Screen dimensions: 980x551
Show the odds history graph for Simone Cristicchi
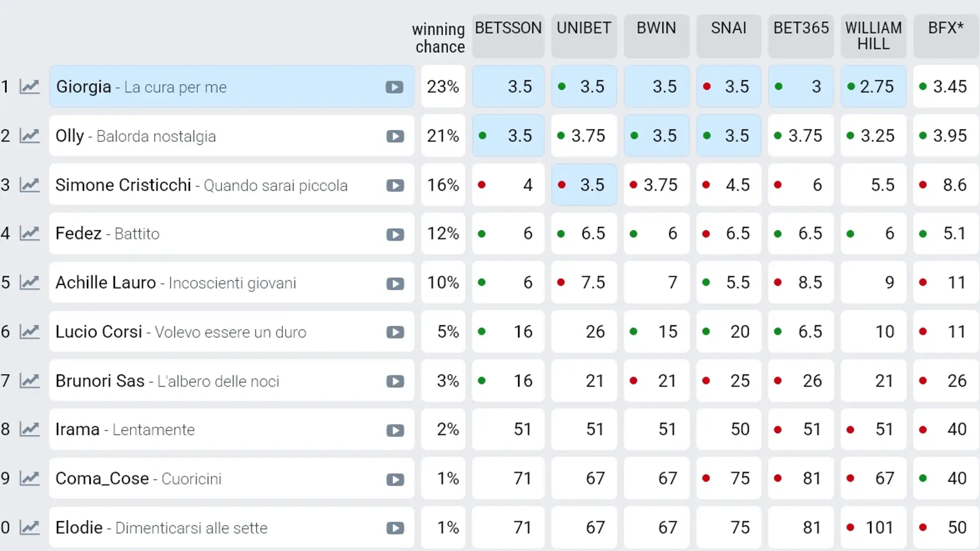pyautogui.click(x=29, y=185)
